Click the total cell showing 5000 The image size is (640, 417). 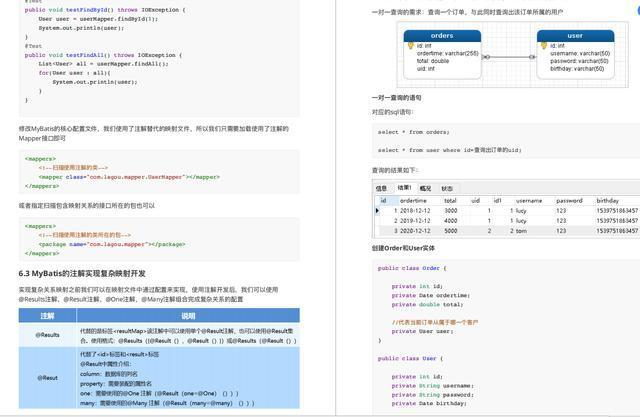coord(451,231)
